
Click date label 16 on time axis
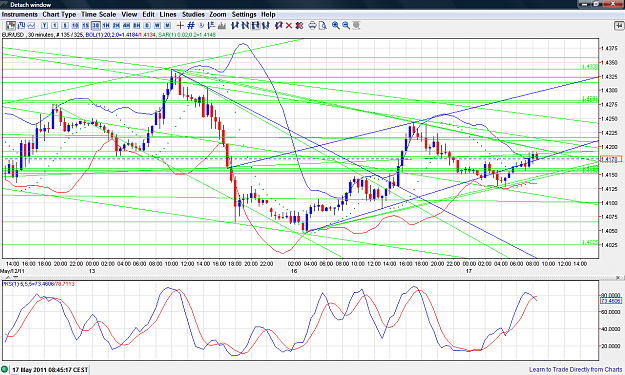294,271
